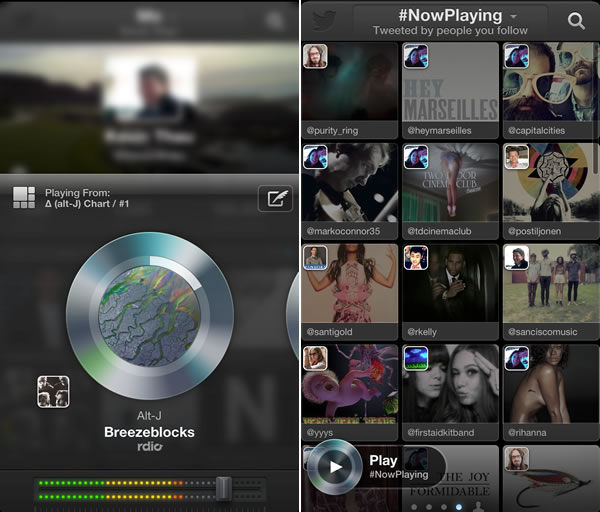The width and height of the screenshot is (600, 512).
Task: Open the @tdcinemaclub album tile
Action: click(450, 191)
